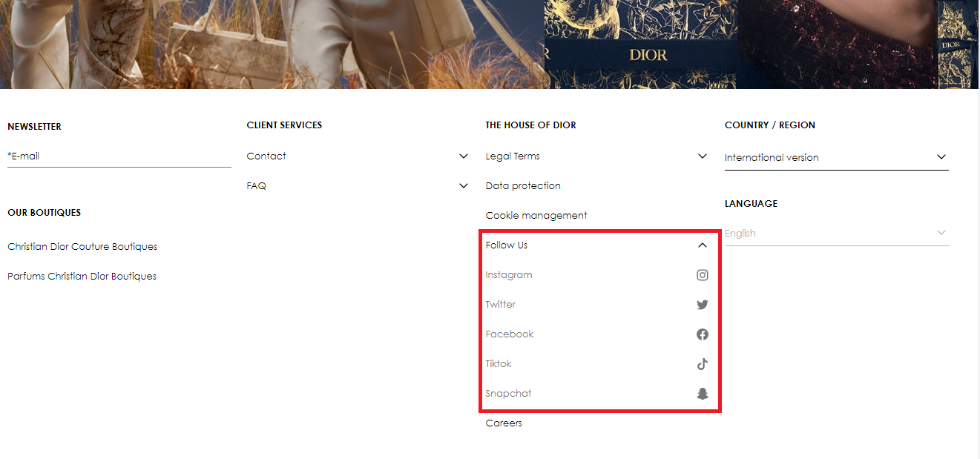Expand the FAQ section

pyautogui.click(x=463, y=186)
